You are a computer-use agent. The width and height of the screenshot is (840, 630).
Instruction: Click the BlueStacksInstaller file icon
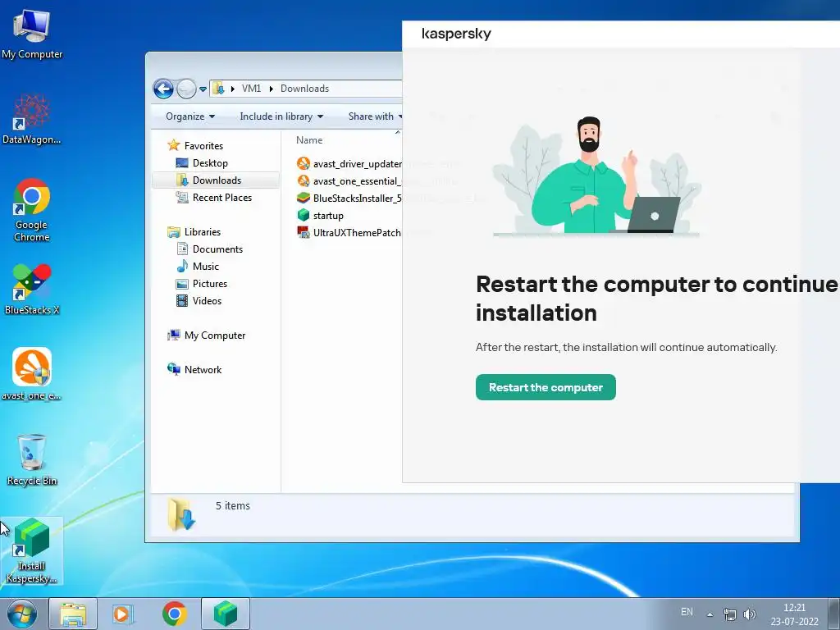click(304, 199)
